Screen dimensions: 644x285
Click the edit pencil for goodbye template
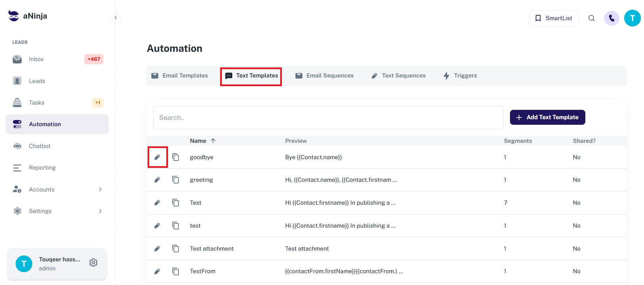coord(157,157)
